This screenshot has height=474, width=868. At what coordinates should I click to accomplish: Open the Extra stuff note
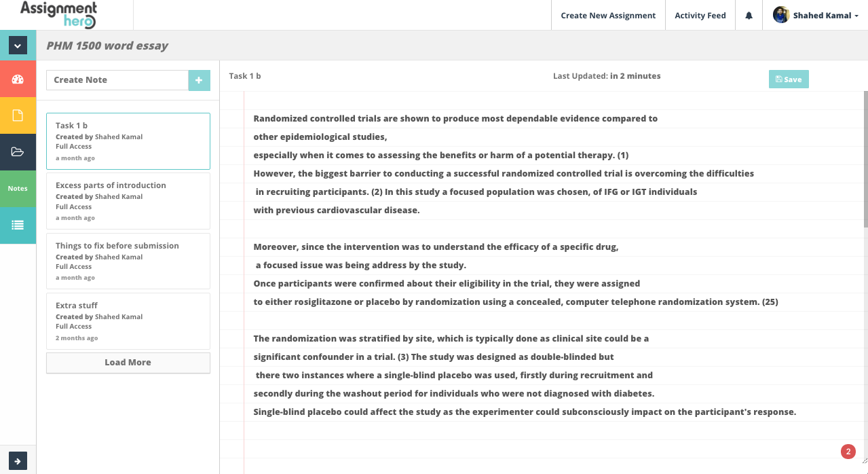click(x=128, y=321)
